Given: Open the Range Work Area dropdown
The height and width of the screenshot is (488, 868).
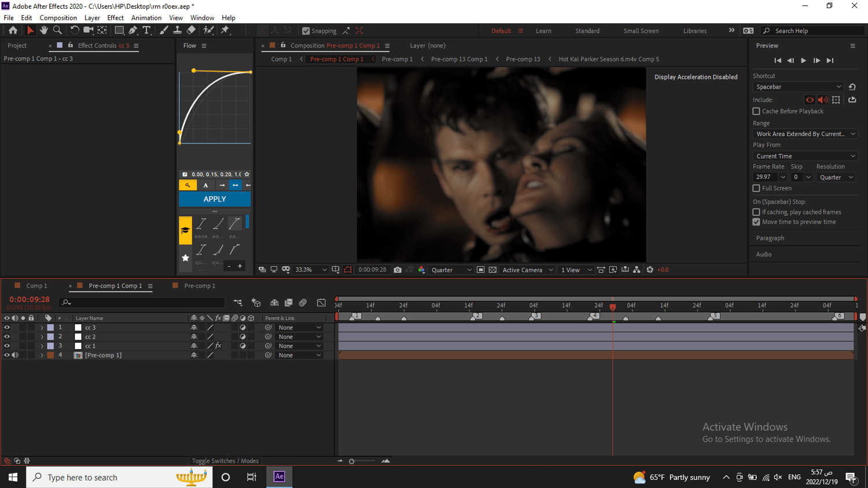Looking at the screenshot, I should coord(805,134).
